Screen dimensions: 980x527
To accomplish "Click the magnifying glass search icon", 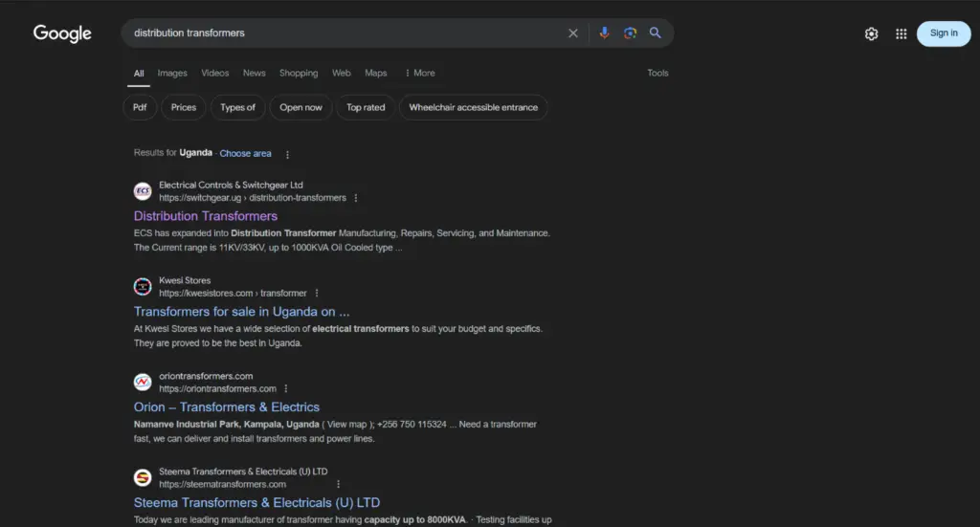I will 656,33.
